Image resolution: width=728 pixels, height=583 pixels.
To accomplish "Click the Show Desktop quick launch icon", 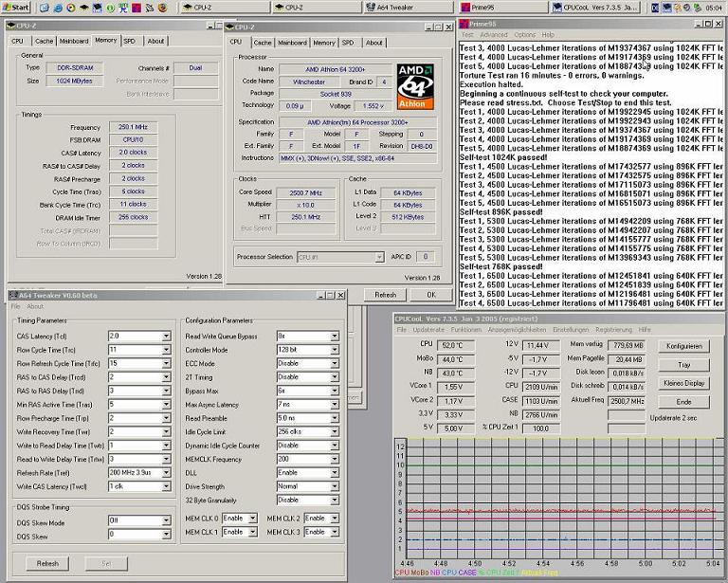I will coord(45,8).
